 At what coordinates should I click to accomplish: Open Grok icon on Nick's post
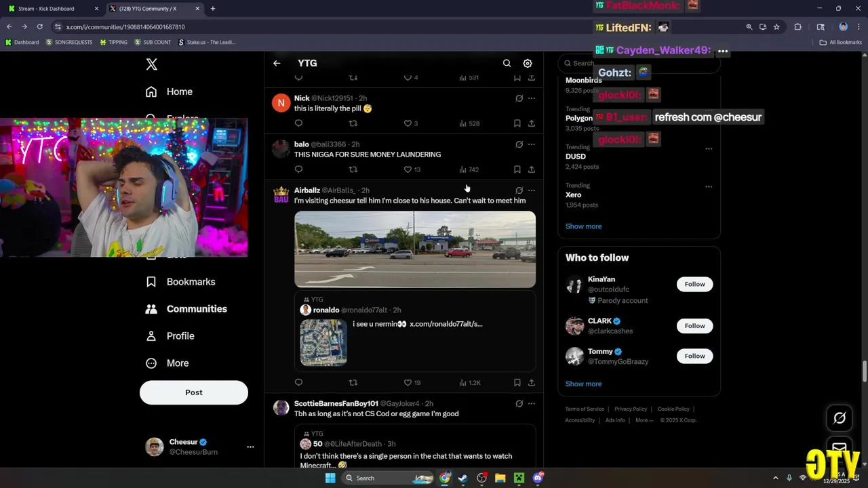point(519,98)
